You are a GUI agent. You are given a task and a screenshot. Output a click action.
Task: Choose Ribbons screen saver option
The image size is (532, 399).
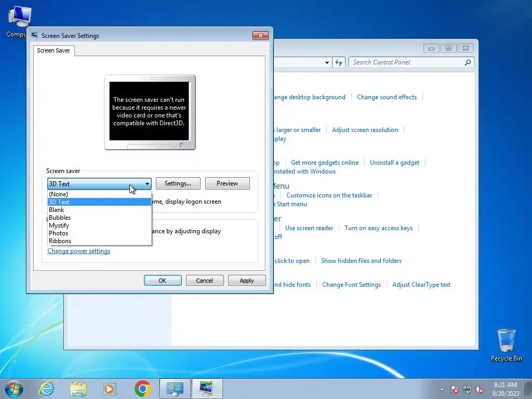[x=99, y=241]
